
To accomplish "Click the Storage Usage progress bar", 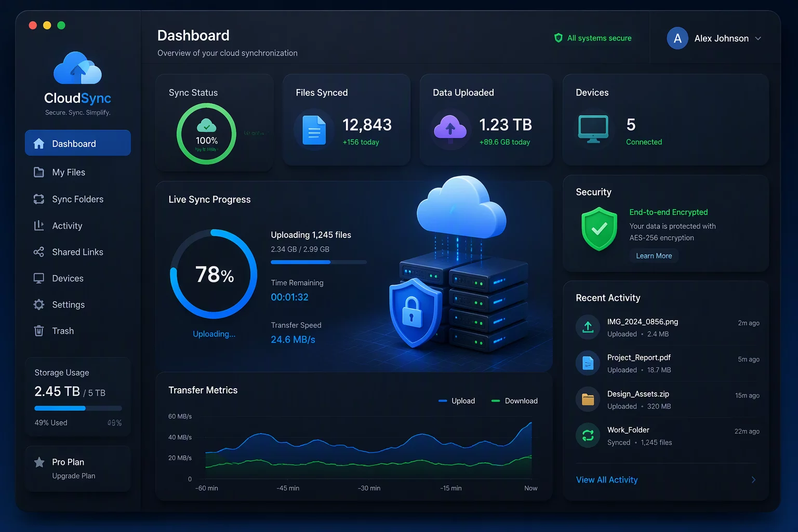I will click(x=78, y=408).
